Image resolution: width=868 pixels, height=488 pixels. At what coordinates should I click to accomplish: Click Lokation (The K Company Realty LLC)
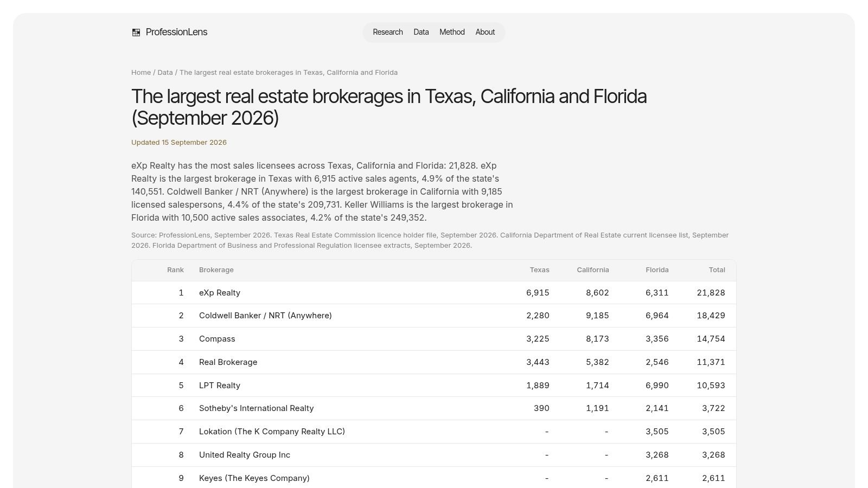point(272,432)
